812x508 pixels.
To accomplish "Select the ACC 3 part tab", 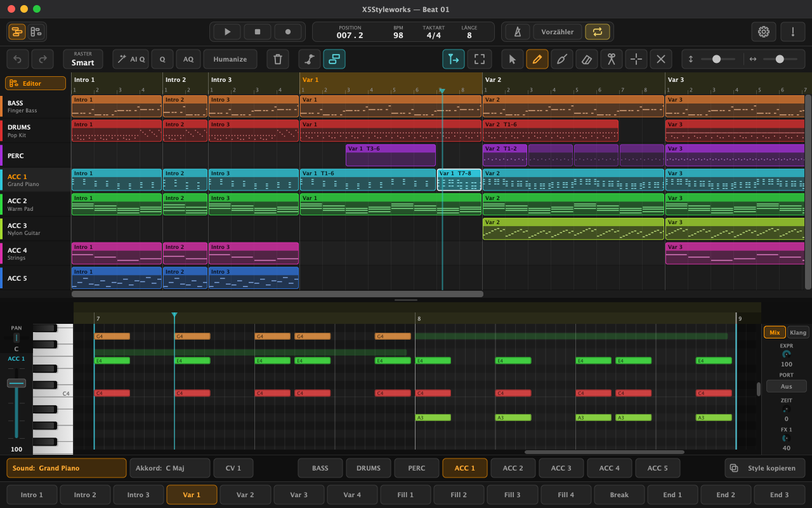I will [561, 468].
